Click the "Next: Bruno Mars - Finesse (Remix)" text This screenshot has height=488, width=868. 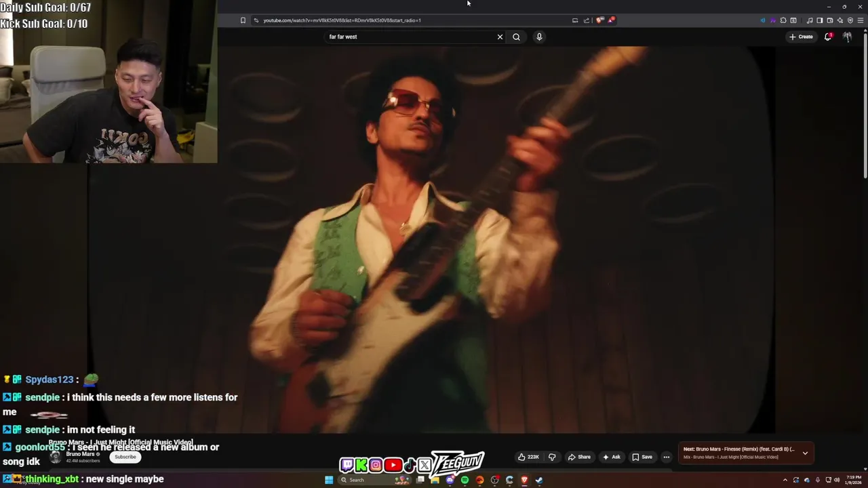(738, 449)
